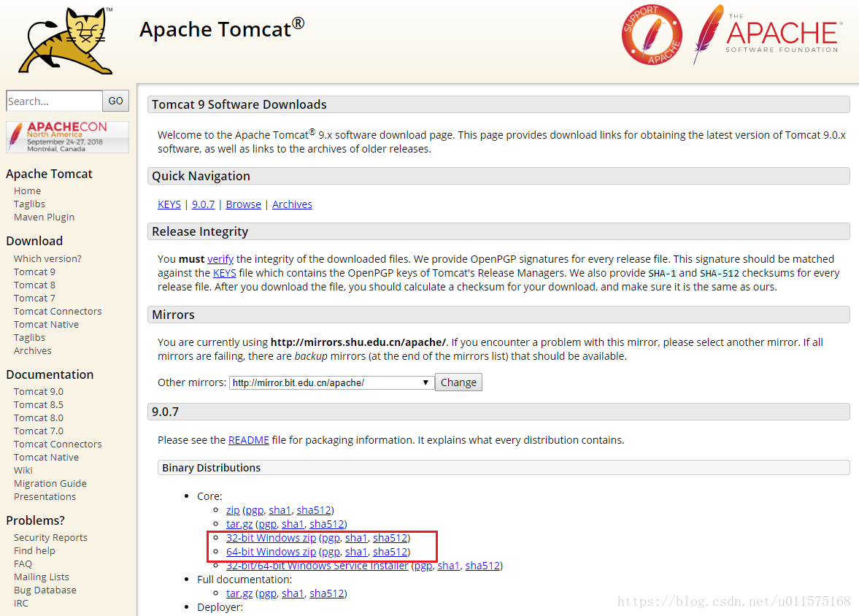
Task: Open Tomcat 7.0 documentation link
Action: tap(39, 431)
